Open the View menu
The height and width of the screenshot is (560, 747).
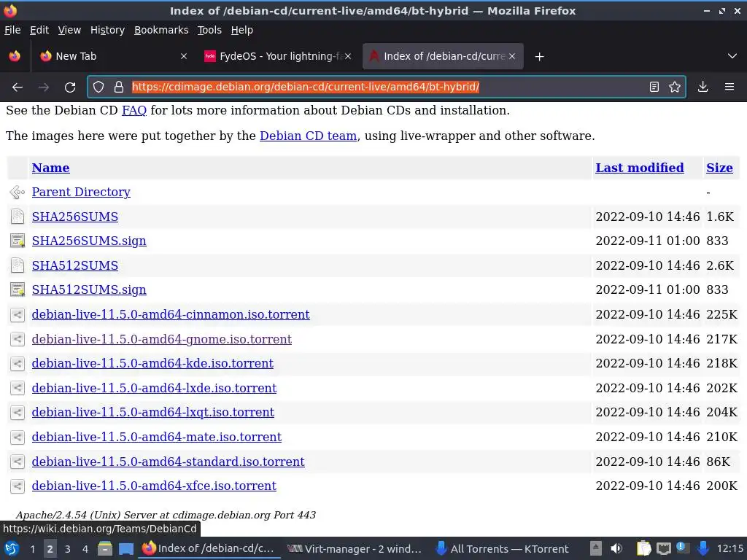(69, 30)
